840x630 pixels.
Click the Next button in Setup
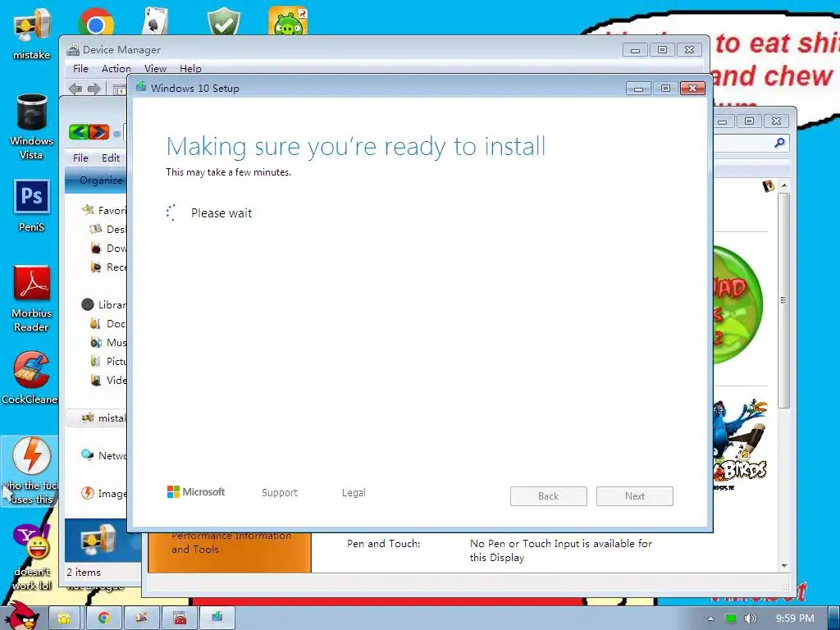[635, 496]
